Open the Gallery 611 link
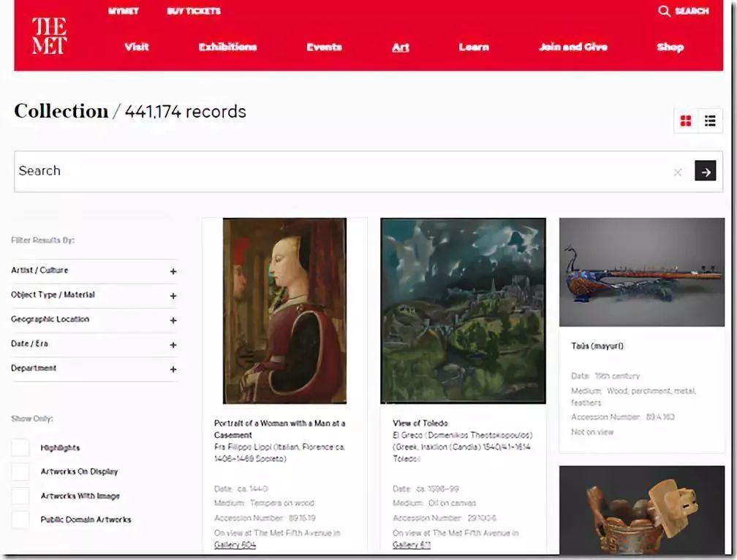The height and width of the screenshot is (560, 737). click(411, 545)
